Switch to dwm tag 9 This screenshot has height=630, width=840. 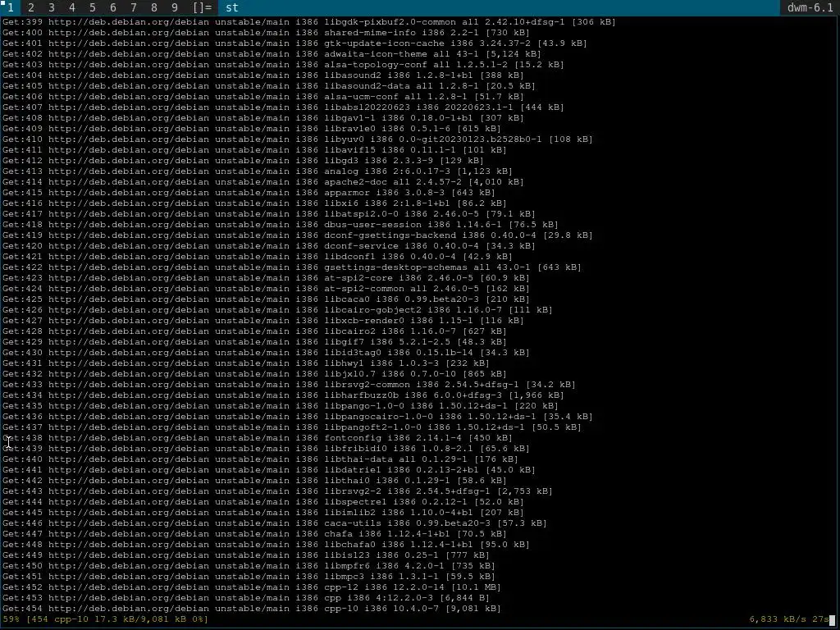[174, 7]
